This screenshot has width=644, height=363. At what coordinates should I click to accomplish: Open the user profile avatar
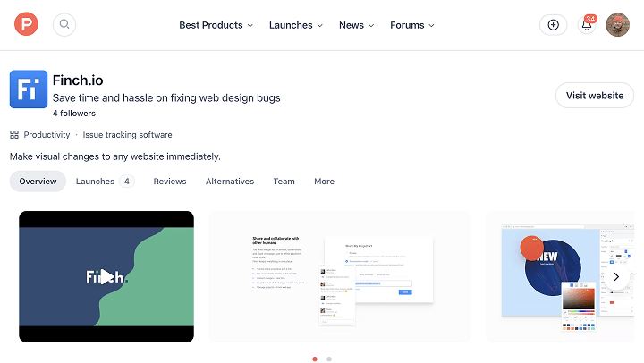click(x=618, y=25)
